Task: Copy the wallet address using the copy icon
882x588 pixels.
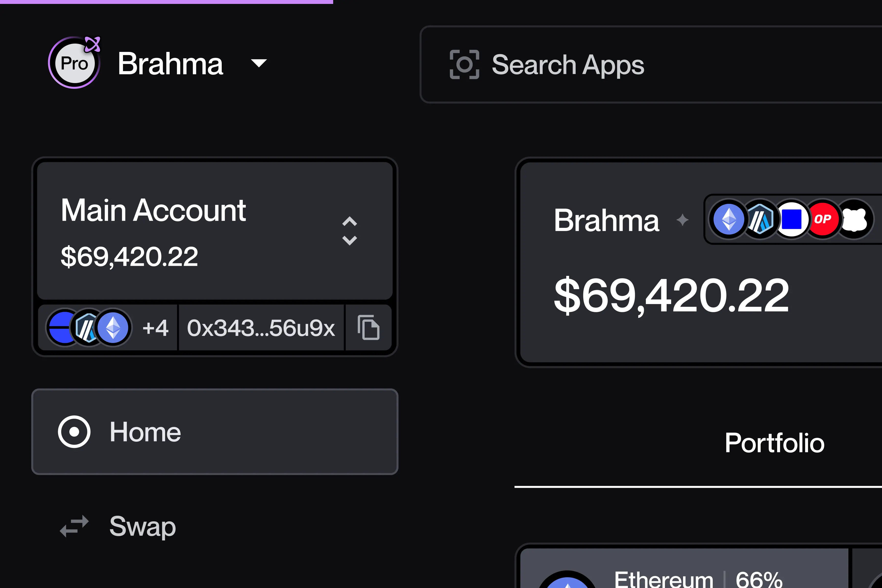Action: point(369,327)
